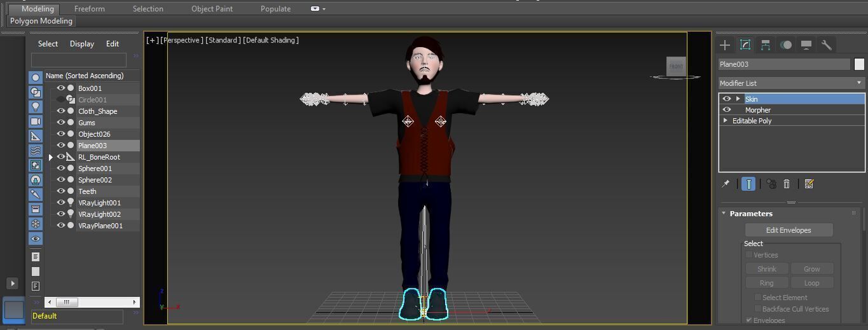Open the Motion command panel tab

pos(786,45)
